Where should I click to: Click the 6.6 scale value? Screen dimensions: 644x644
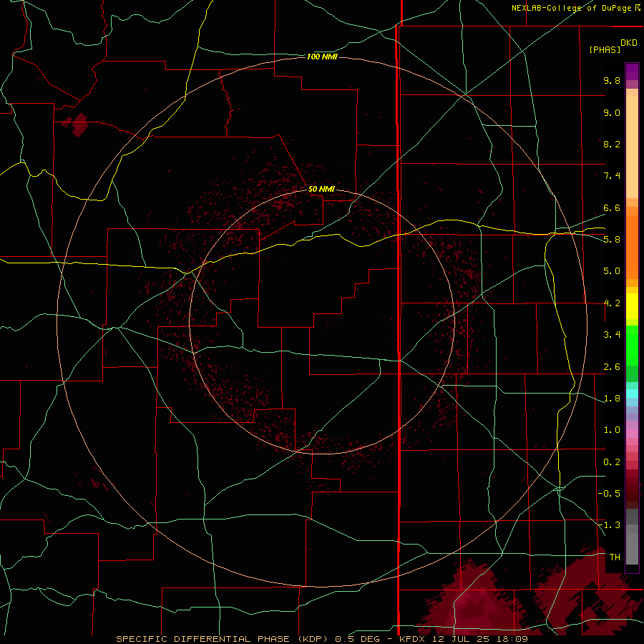[612, 208]
